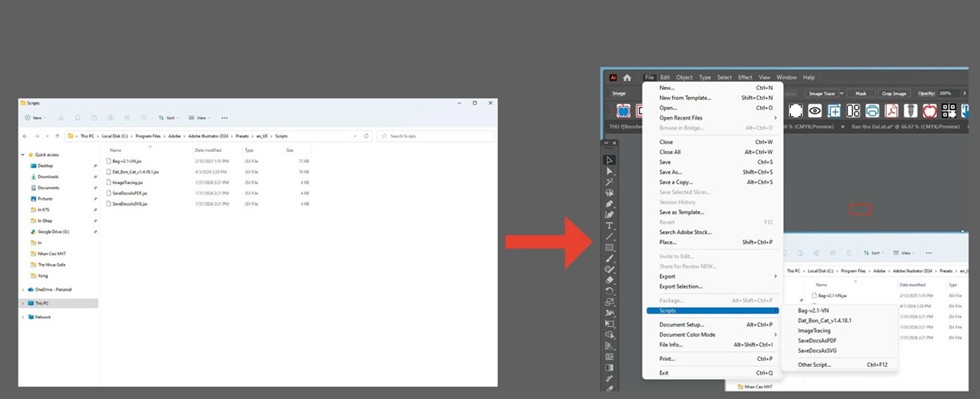This screenshot has width=980, height=399.
Task: Click the crop-marks frame plugin icon
Action: tap(796, 111)
